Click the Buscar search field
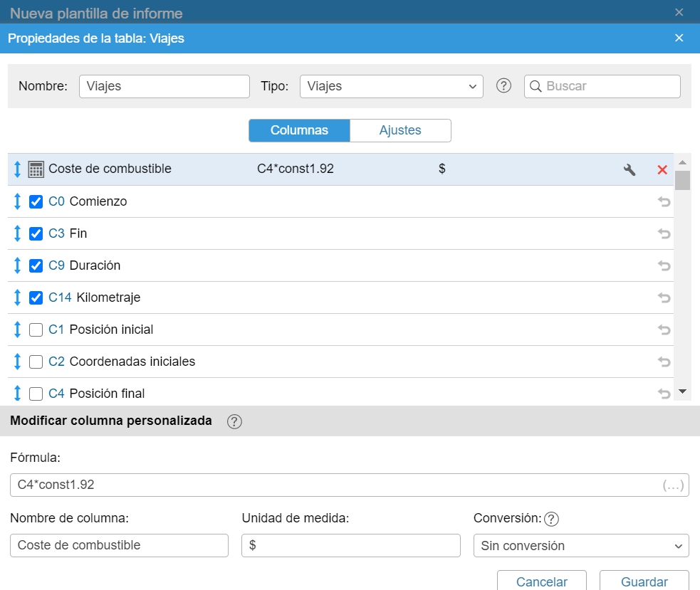The height and width of the screenshot is (590, 700). click(610, 86)
